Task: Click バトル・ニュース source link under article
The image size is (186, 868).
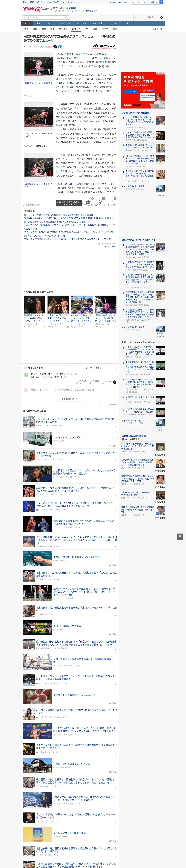Action: pos(109,247)
